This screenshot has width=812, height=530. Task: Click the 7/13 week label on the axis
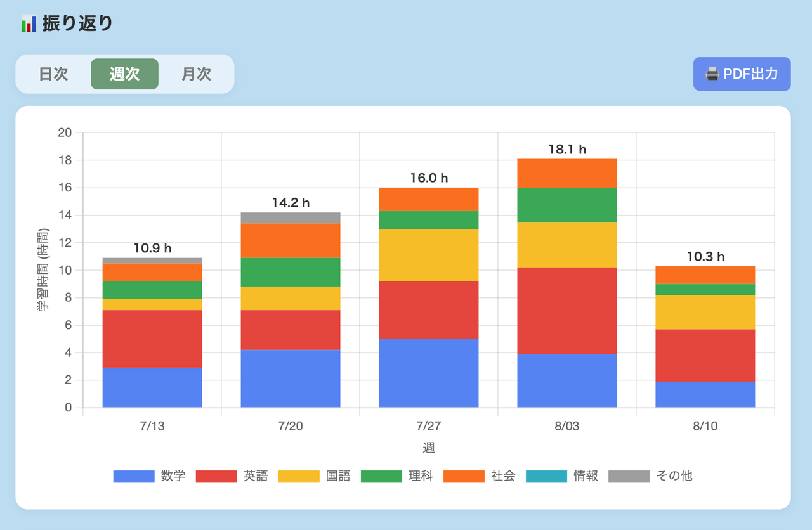click(152, 426)
